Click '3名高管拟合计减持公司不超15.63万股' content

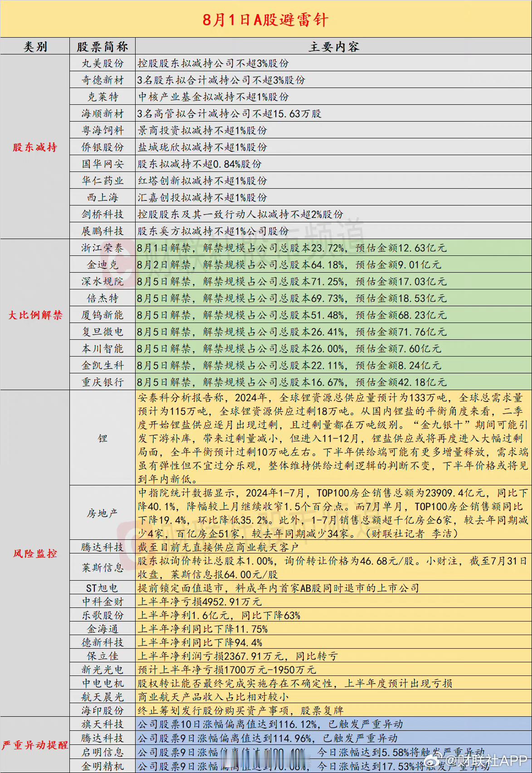pyautogui.click(x=229, y=114)
